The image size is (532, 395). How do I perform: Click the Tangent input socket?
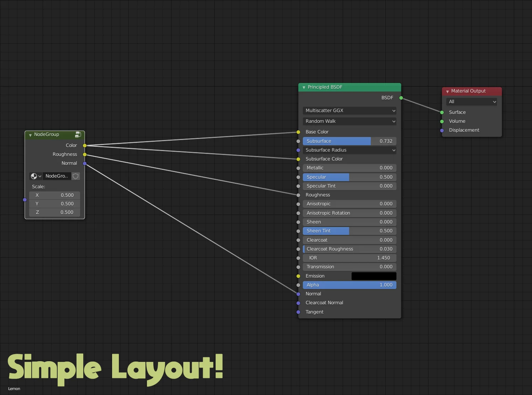tap(297, 312)
